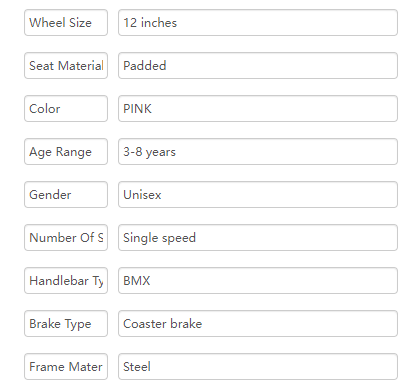Edit the 3-8 years value field
Image resolution: width=412 pixels, height=387 pixels.
pos(258,152)
